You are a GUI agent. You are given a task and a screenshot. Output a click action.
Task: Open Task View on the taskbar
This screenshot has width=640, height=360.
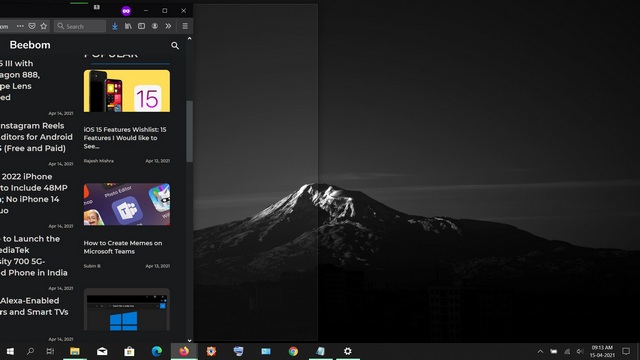pyautogui.click(x=50, y=351)
